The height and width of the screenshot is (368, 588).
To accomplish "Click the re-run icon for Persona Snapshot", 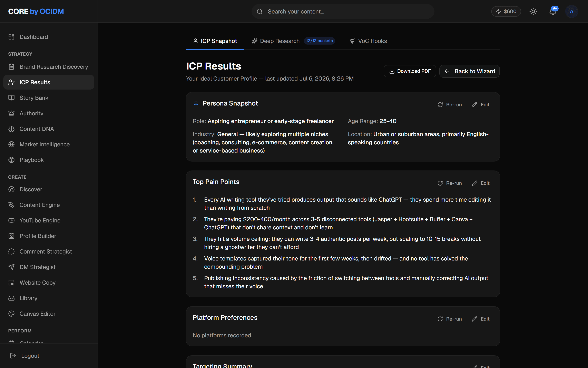I will coord(440,105).
